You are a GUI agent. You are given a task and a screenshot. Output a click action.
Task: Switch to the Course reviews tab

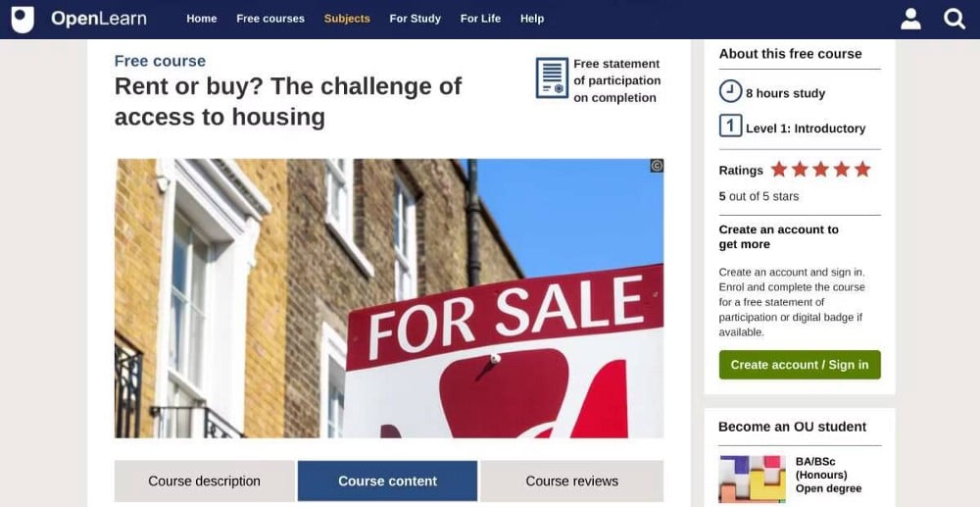[x=572, y=481]
